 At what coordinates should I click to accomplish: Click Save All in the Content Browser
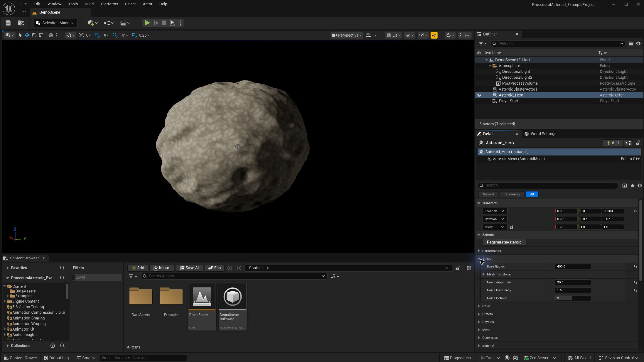point(190,268)
